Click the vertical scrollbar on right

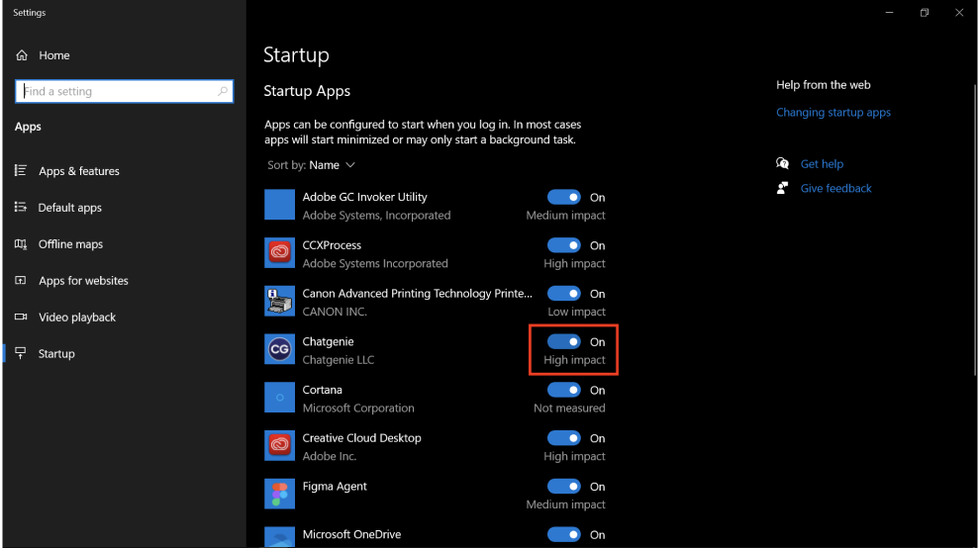click(x=974, y=229)
